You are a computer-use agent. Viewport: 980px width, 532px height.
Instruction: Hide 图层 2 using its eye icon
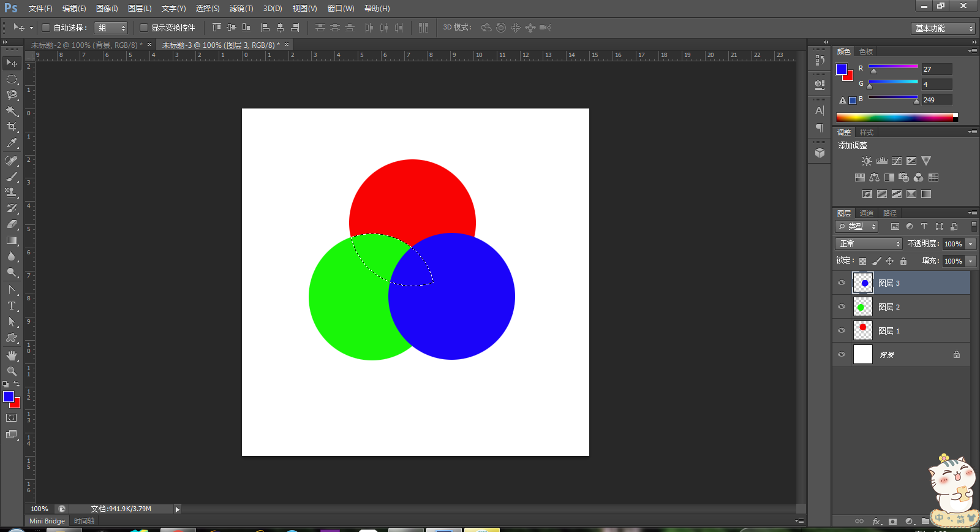point(842,307)
